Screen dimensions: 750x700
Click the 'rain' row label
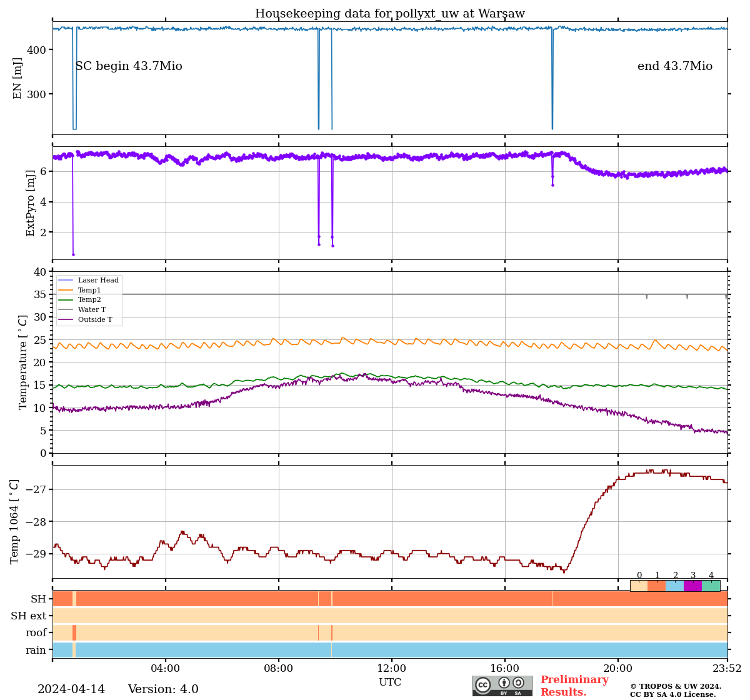point(36,650)
